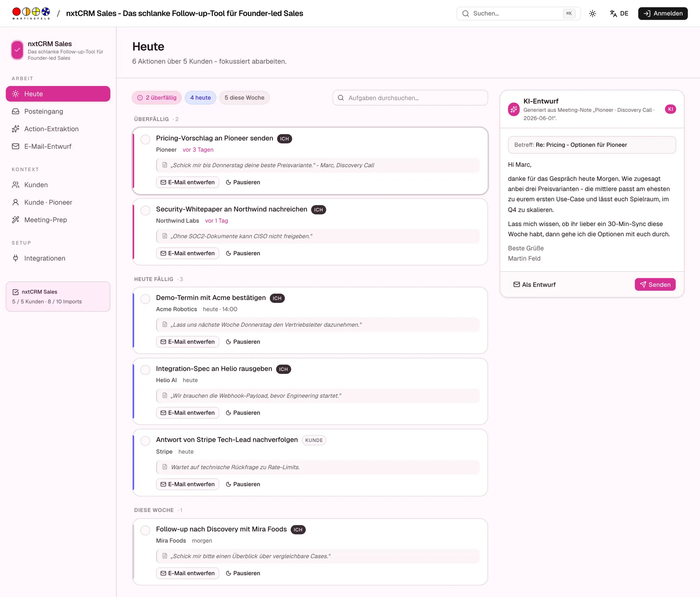
Task: Edit the Betreff subject field
Action: click(x=592, y=145)
